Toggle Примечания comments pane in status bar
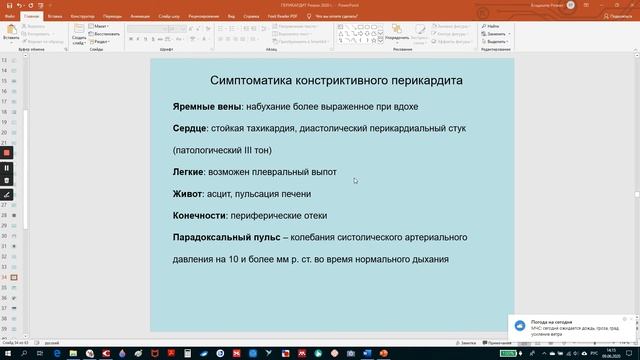Image resolution: width=640 pixels, height=360 pixels. pos(497,343)
